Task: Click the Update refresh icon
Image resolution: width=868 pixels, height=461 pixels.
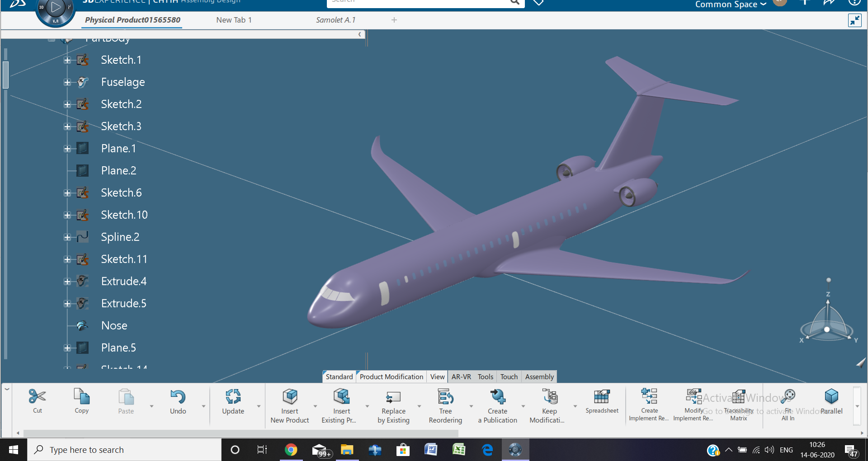Action: [x=233, y=396]
